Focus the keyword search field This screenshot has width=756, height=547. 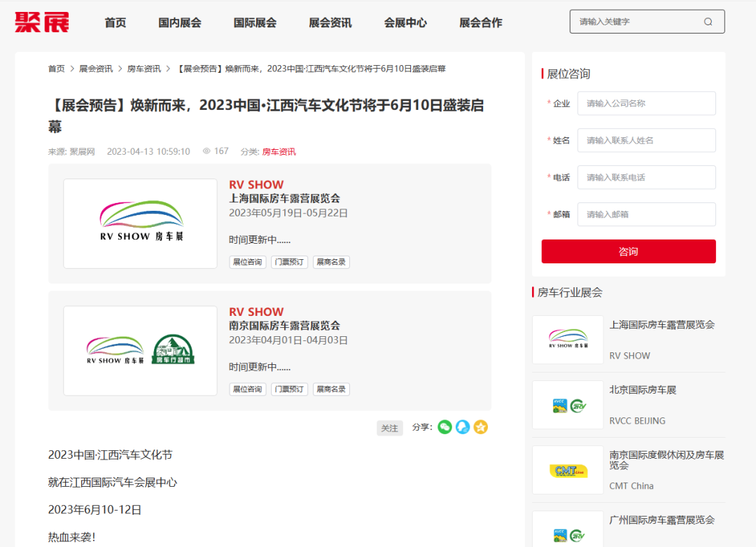point(647,22)
